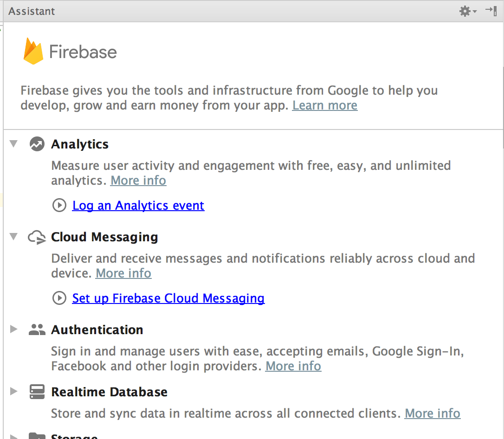Click the Assistant panel title
Screen dimensions: 504x439
(x=32, y=11)
